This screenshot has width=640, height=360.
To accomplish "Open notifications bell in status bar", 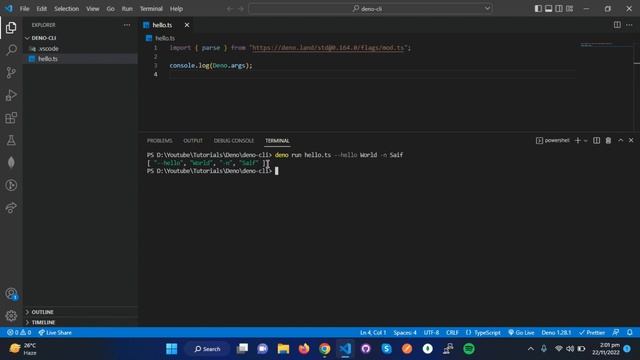I will click(x=629, y=333).
